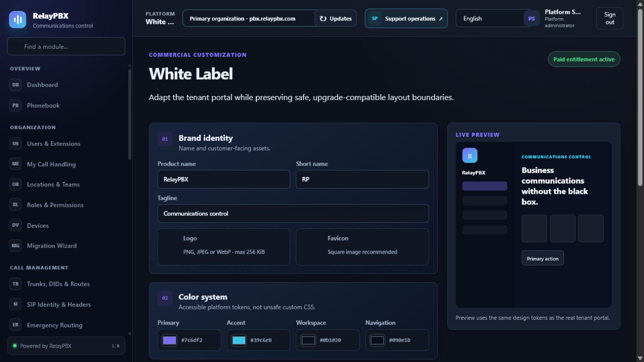Click the PB Phonebook badge icon
The width and height of the screenshot is (644, 362).
(15, 105)
